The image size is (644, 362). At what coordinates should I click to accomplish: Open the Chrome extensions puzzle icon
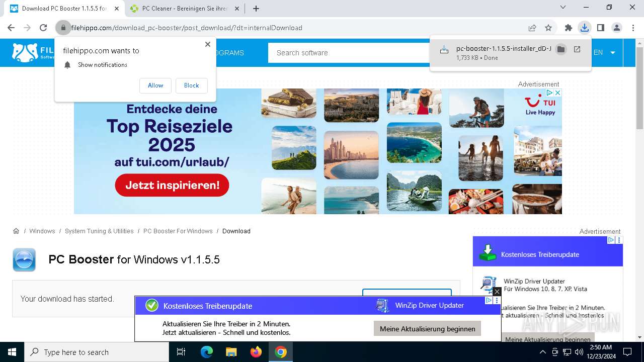[569, 28]
